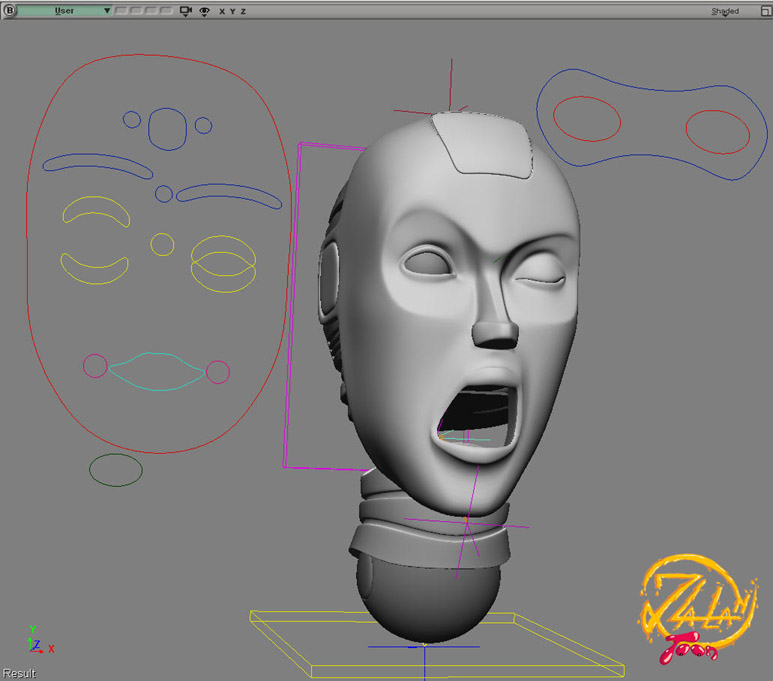
Task: Toggle the X axis button
Action: (222, 11)
